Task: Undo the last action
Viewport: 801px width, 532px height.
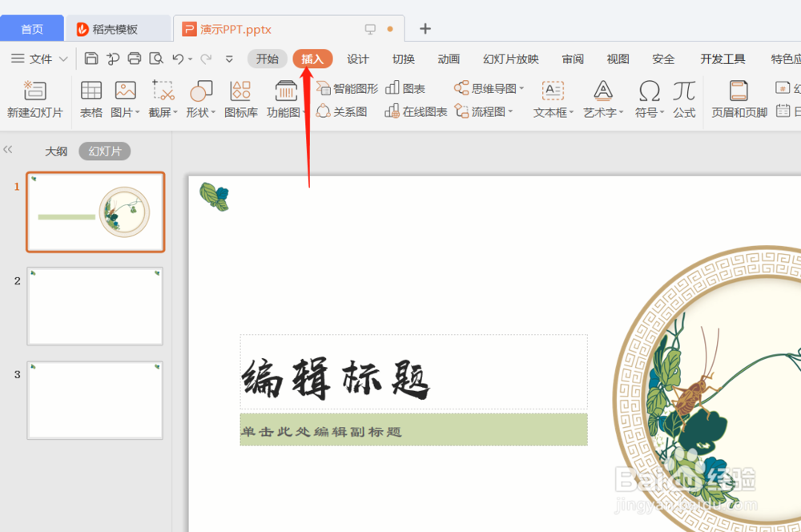Action: click(178, 59)
